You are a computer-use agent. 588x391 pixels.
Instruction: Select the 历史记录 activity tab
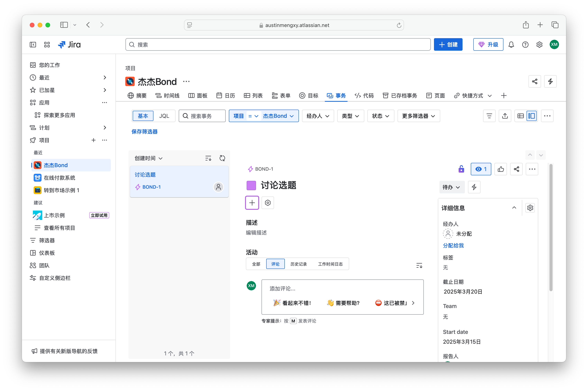(299, 264)
